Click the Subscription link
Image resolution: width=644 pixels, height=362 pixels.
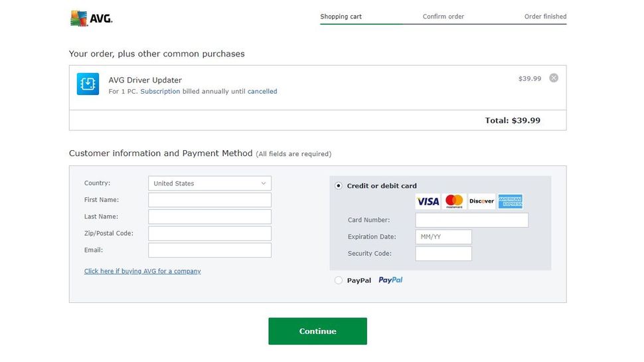click(x=160, y=92)
